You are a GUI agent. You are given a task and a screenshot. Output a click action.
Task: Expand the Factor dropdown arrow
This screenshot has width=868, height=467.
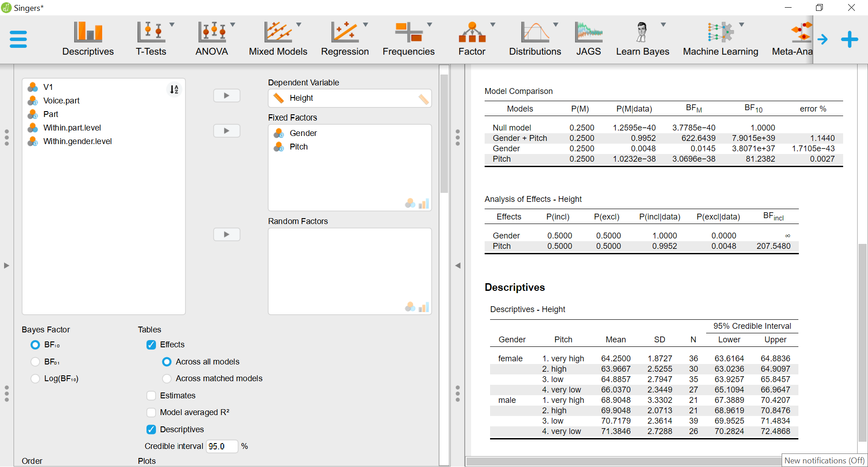[x=493, y=24]
